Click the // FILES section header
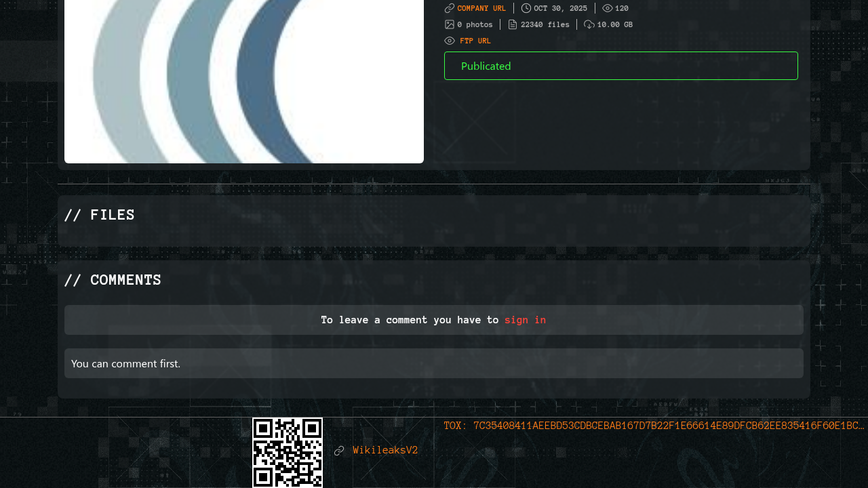This screenshot has height=488, width=868. click(100, 215)
